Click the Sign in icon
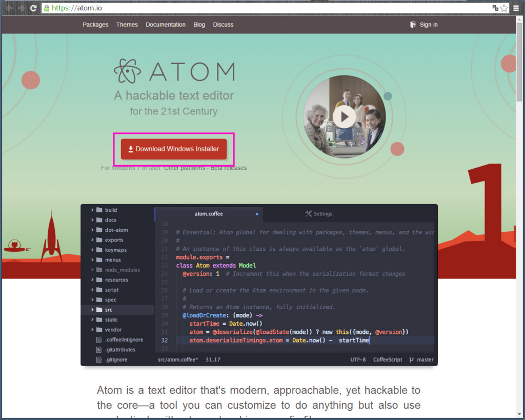 [413, 25]
